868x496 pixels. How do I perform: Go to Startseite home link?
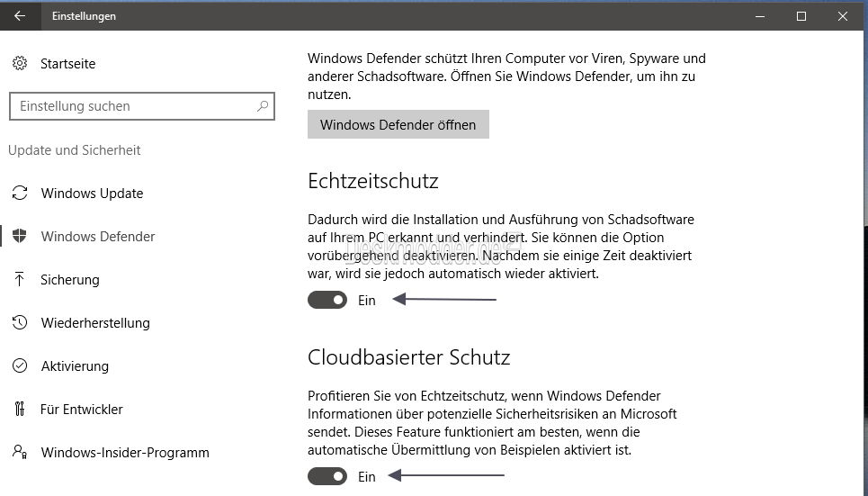[67, 63]
